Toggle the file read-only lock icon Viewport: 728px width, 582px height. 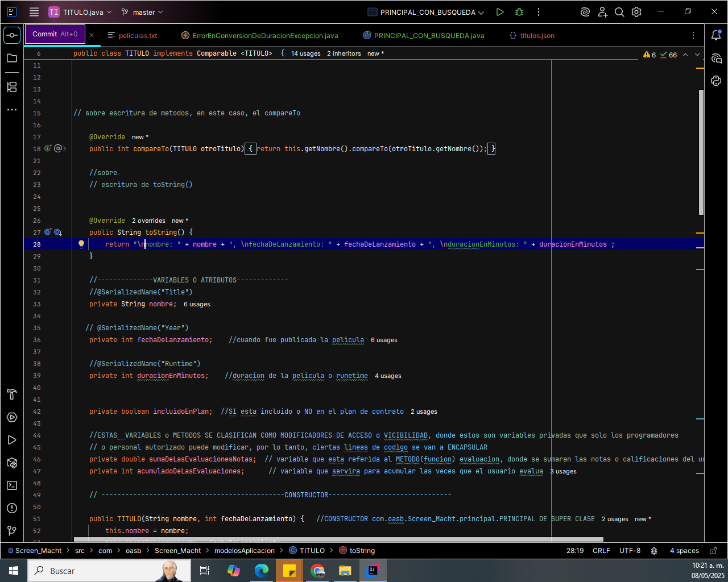pyautogui.click(x=713, y=551)
